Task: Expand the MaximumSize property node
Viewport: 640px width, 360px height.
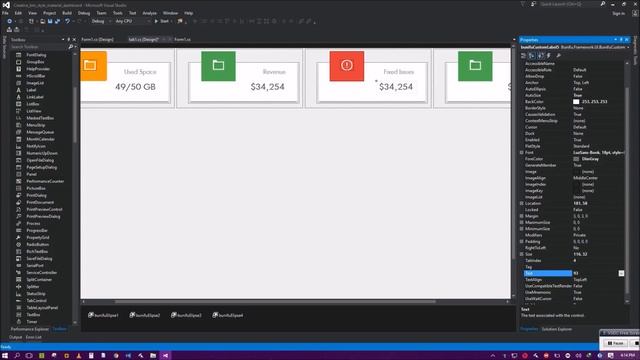Action: tap(522, 222)
